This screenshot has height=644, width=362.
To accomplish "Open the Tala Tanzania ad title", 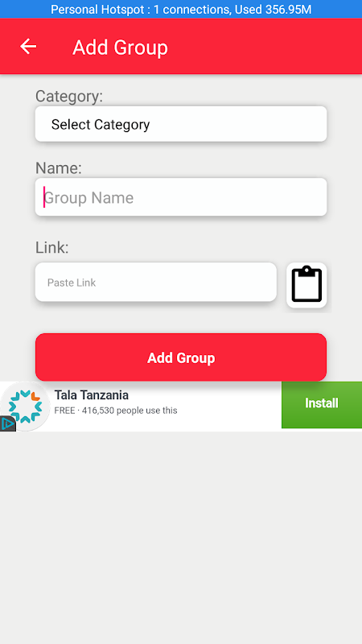I will (92, 395).
